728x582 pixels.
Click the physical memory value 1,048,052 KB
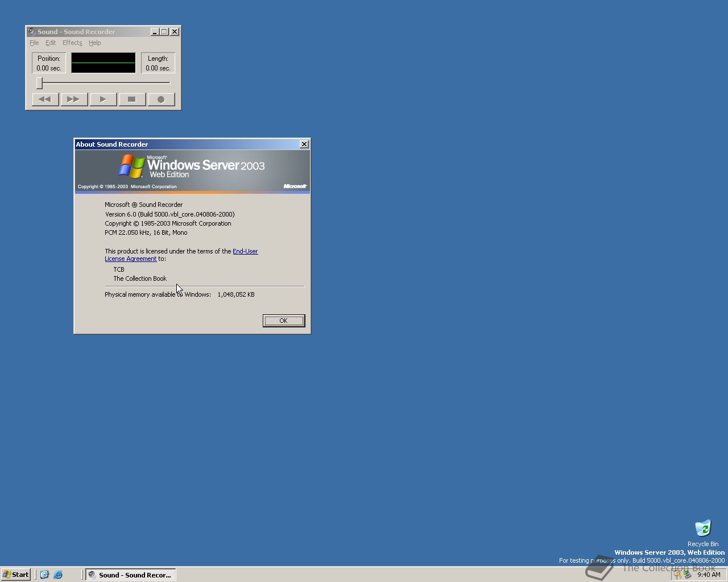coord(236,294)
